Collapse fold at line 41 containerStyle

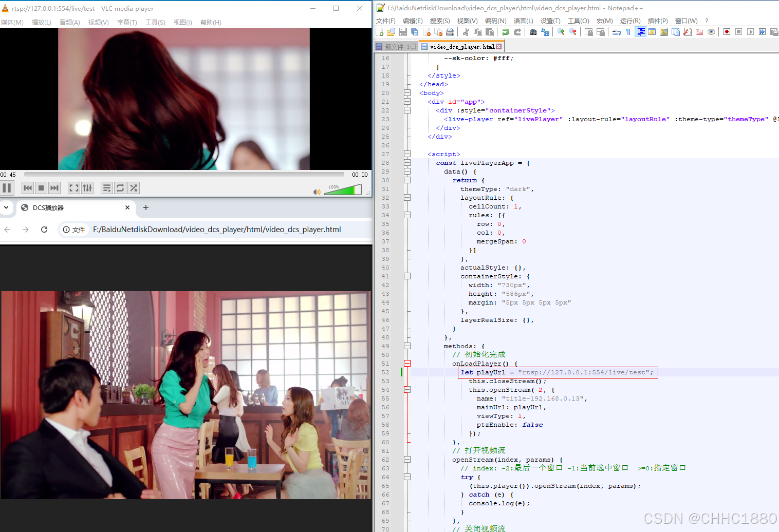[x=407, y=276]
